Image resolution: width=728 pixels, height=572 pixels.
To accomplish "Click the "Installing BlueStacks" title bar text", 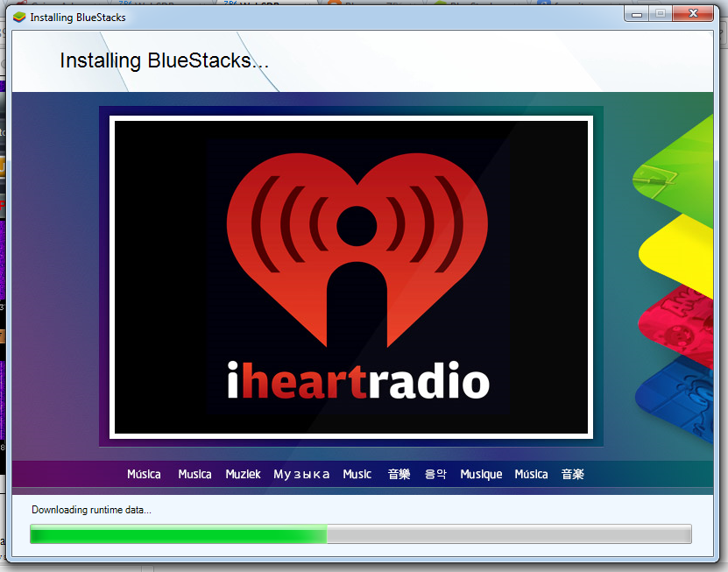I will point(78,18).
